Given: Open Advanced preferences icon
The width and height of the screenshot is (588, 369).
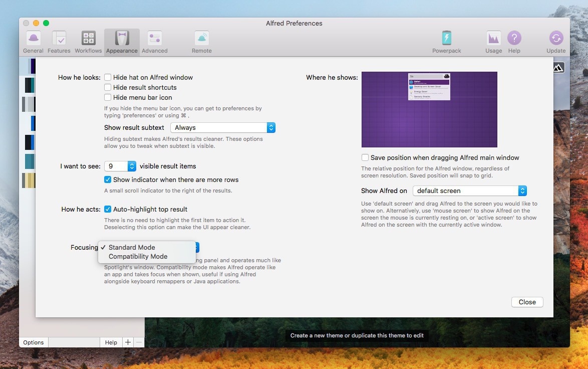Looking at the screenshot, I should (x=154, y=39).
